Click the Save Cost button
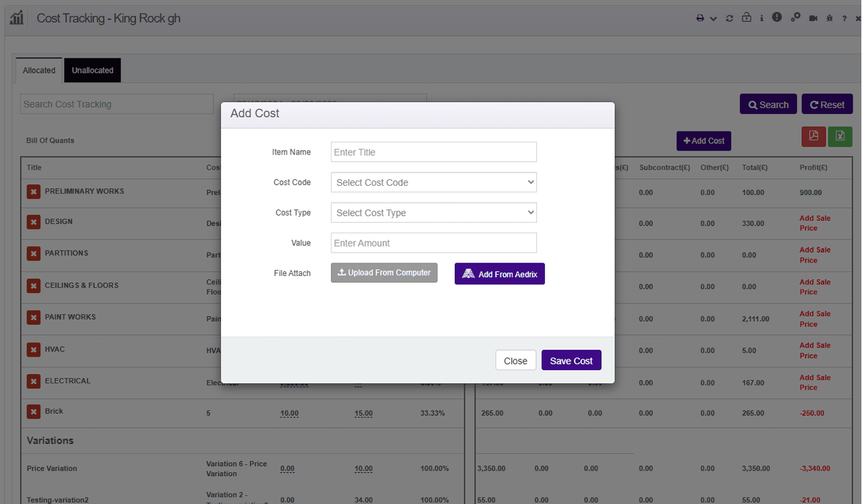Image resolution: width=862 pixels, height=504 pixels. tap(571, 361)
